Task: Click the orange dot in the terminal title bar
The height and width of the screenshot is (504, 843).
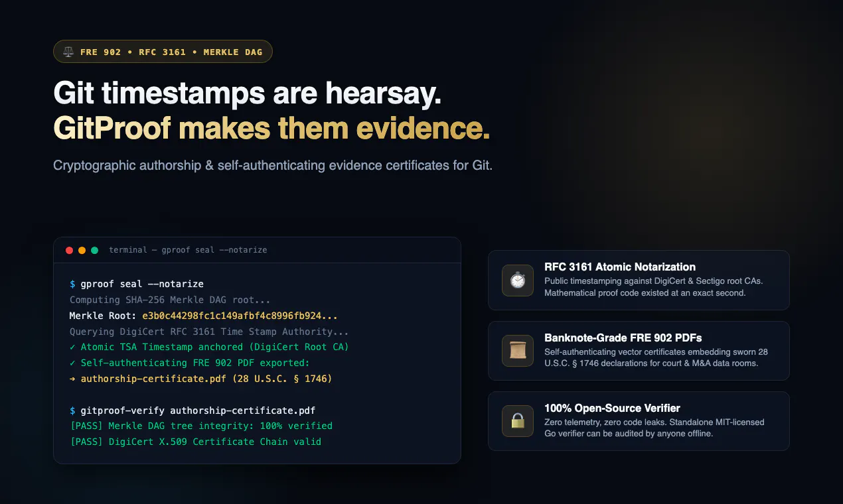Action: coord(82,250)
